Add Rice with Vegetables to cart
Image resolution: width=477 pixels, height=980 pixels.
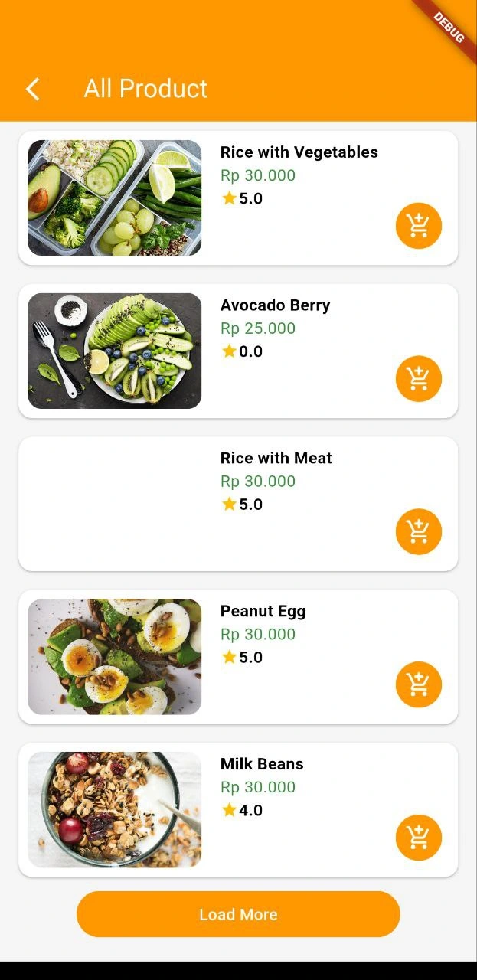[419, 226]
